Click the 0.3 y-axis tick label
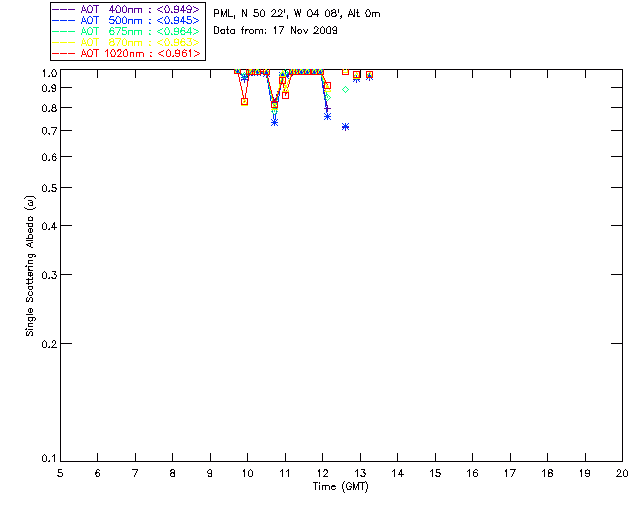 (x=49, y=275)
